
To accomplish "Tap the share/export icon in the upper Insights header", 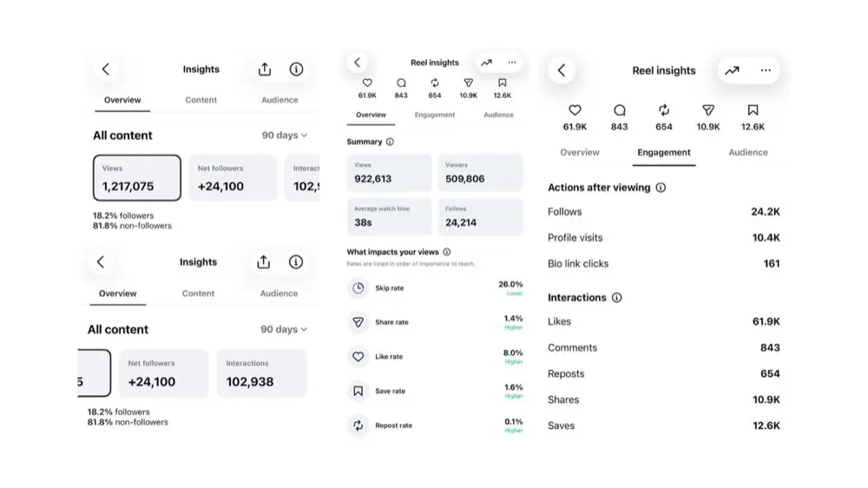I will click(x=265, y=69).
